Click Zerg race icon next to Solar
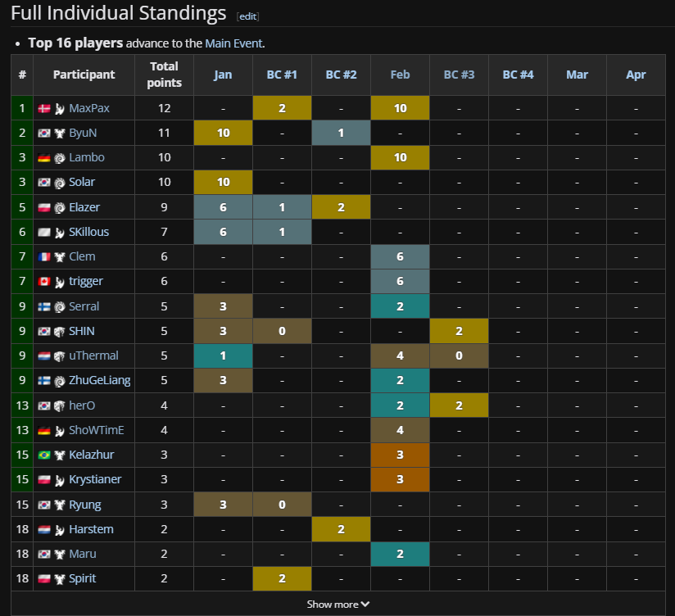Image resolution: width=675 pixels, height=616 pixels. tap(60, 183)
